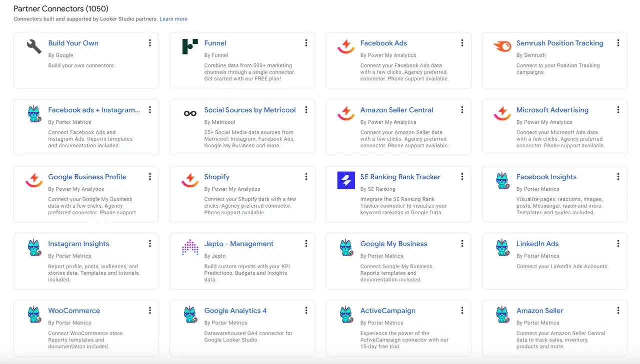The width and height of the screenshot is (640, 364).
Task: Click the ActiveCampaign cat icon
Action: pos(346,314)
